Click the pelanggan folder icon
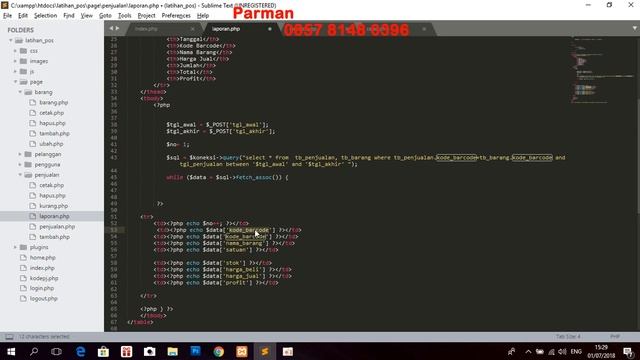 click(28, 154)
